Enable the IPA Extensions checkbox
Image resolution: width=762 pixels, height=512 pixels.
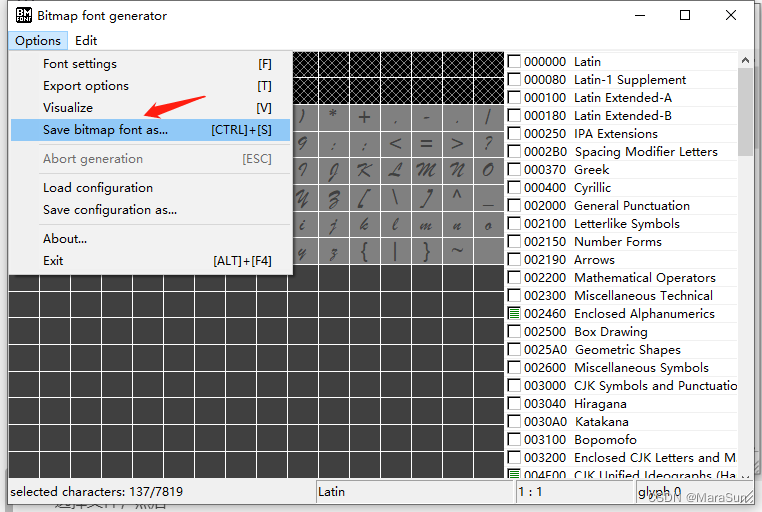click(514, 133)
